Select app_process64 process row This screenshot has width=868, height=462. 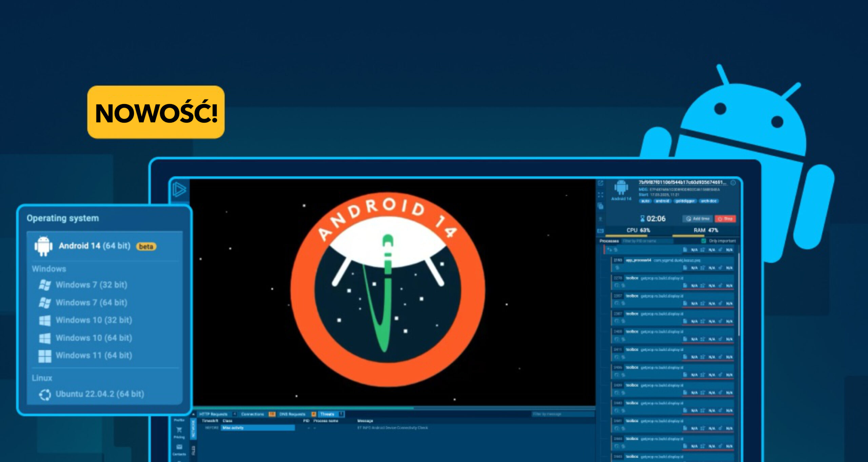[x=672, y=264]
